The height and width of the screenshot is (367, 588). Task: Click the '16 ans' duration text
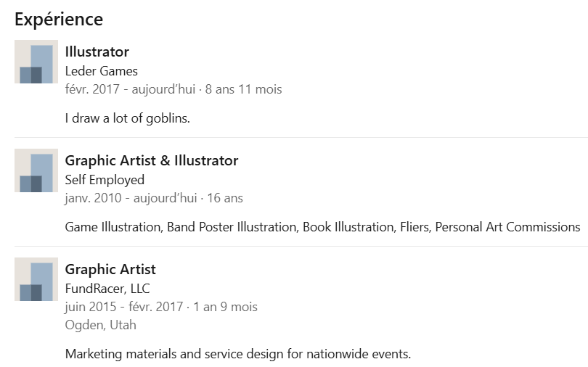pyautogui.click(x=224, y=198)
